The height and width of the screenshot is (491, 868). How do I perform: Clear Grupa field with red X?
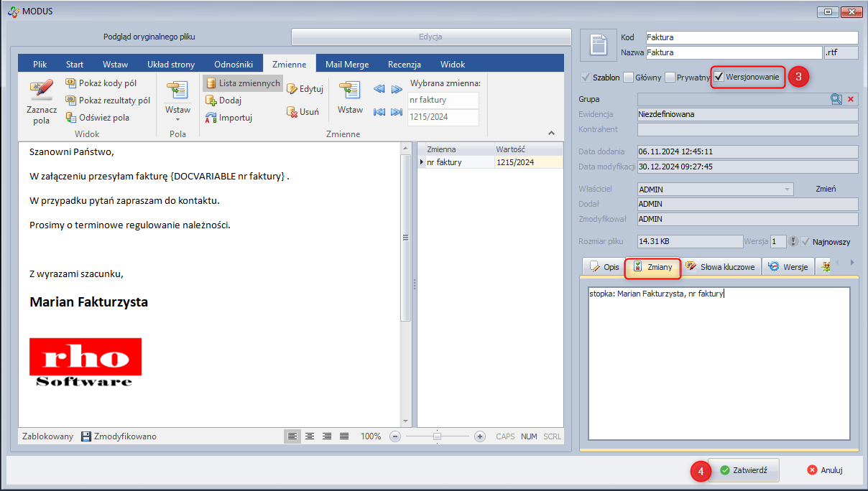851,100
